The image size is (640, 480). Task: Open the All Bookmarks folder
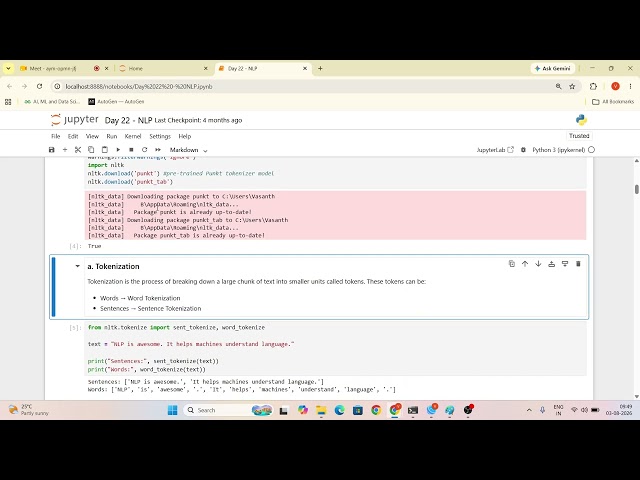tap(613, 102)
